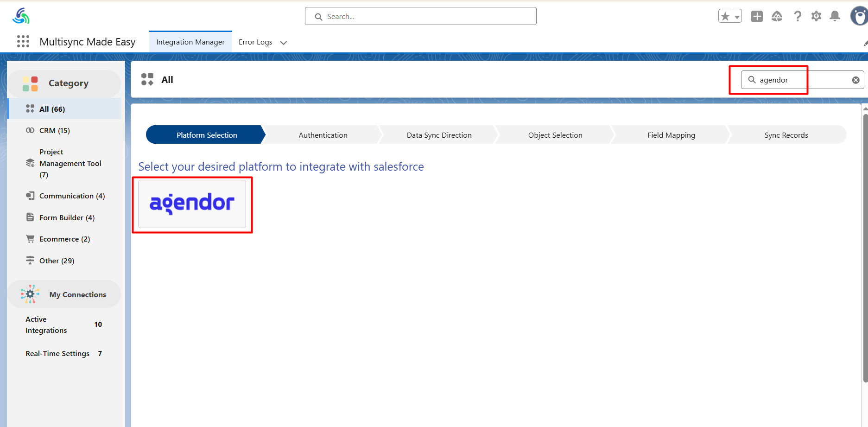Viewport: 868px width, 427px height.
Task: Click the Favorites star icon
Action: 725,16
